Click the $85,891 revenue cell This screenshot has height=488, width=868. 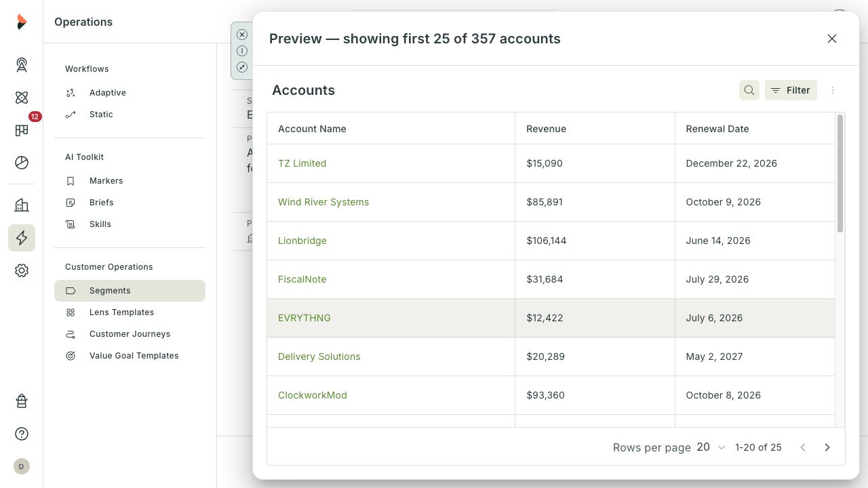pyautogui.click(x=595, y=202)
